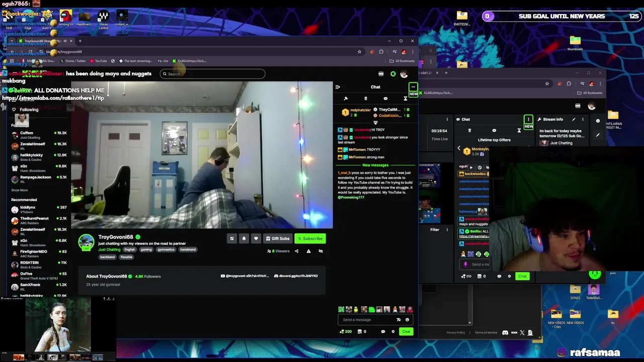The width and height of the screenshot is (644, 362).
Task: Click the speech bubble icon in front chat toolbar
Action: (x=385, y=99)
